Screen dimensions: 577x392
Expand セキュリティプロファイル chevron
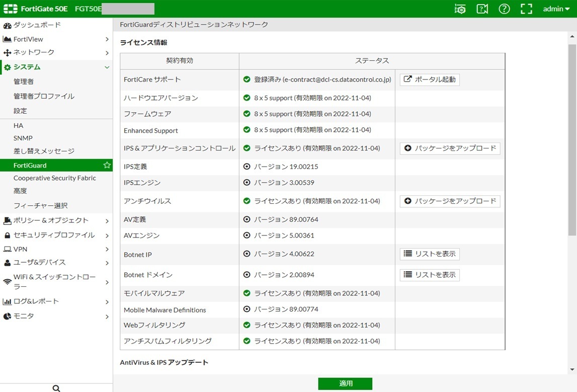(x=107, y=236)
